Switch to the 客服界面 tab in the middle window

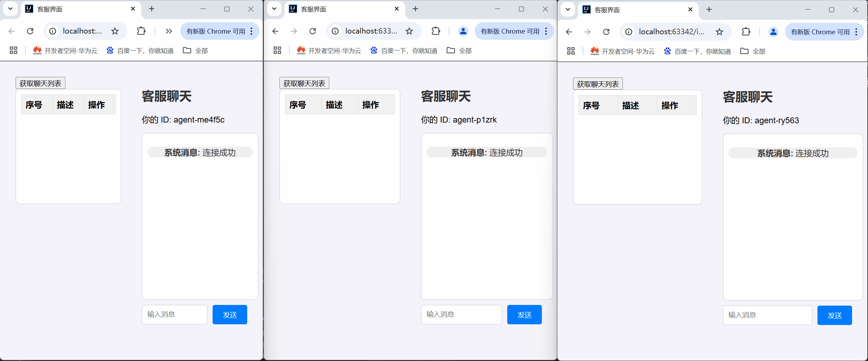313,9
